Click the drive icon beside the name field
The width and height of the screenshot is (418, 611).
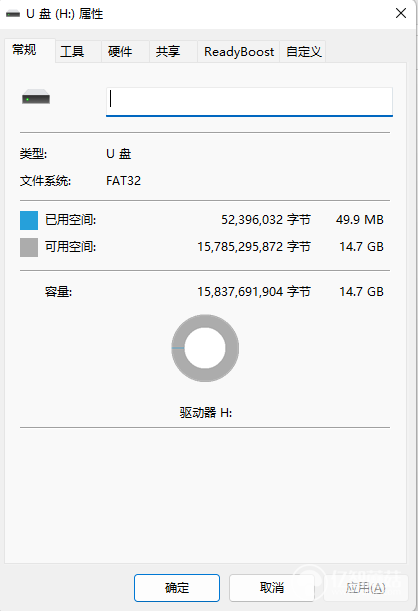(x=36, y=97)
